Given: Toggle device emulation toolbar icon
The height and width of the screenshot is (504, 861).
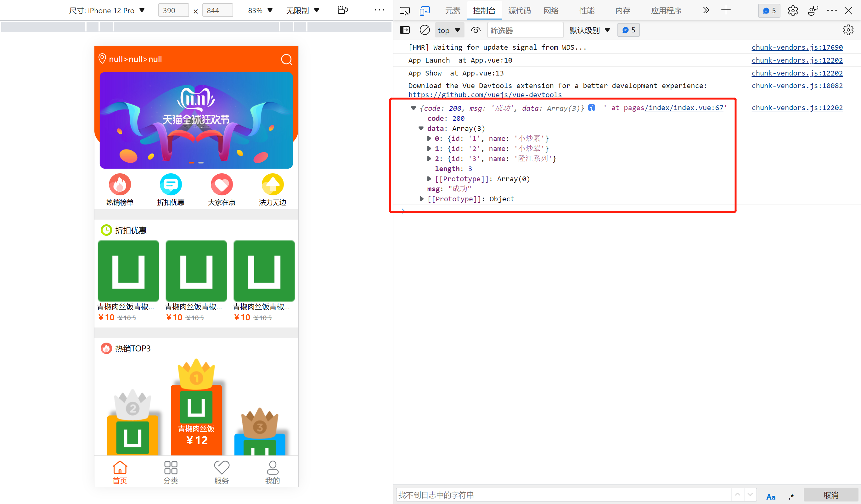Looking at the screenshot, I should (425, 11).
